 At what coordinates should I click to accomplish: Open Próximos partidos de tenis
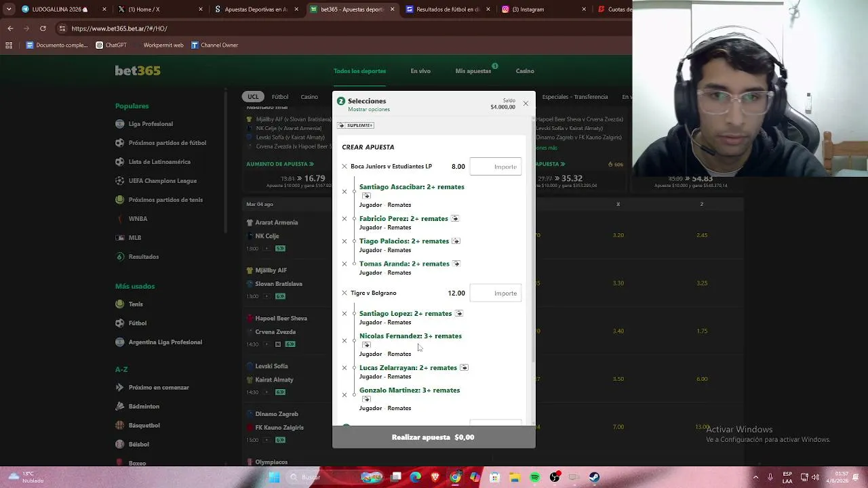[x=165, y=200]
